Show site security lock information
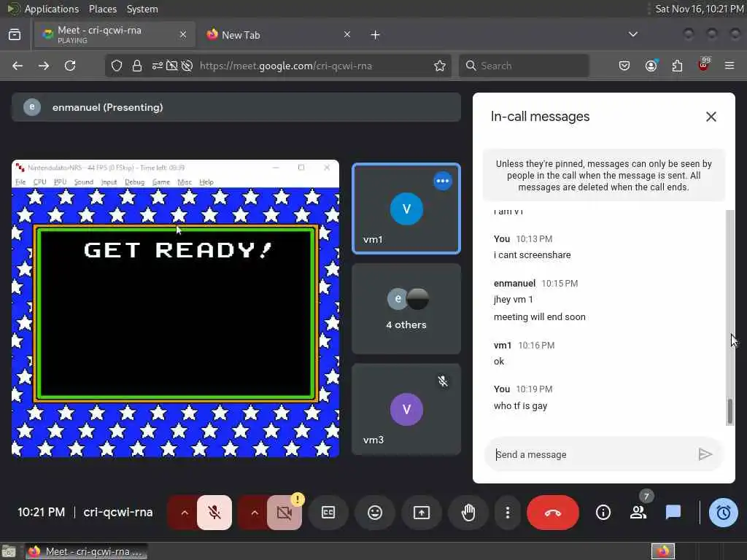This screenshot has width=747, height=560. point(136,66)
